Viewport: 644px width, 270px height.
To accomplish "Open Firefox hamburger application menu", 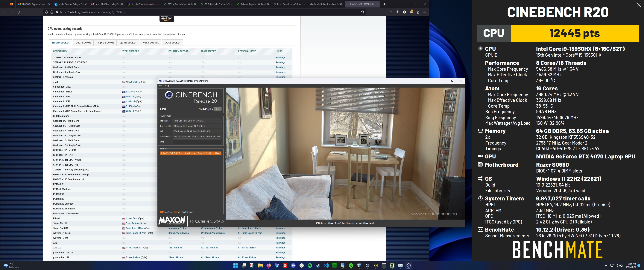I will [425, 12].
